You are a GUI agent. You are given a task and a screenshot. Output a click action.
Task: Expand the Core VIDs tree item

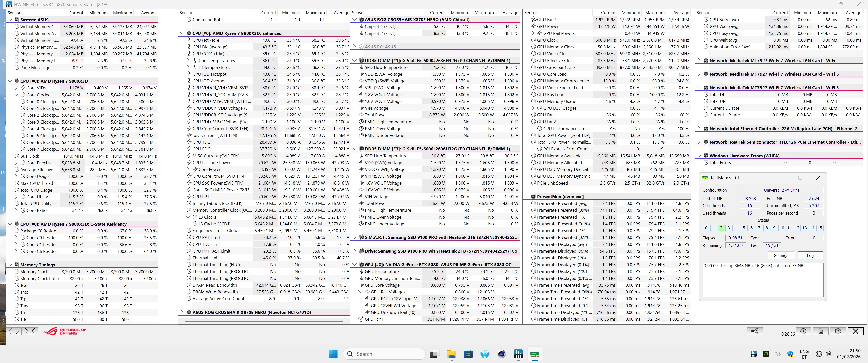pos(16,88)
